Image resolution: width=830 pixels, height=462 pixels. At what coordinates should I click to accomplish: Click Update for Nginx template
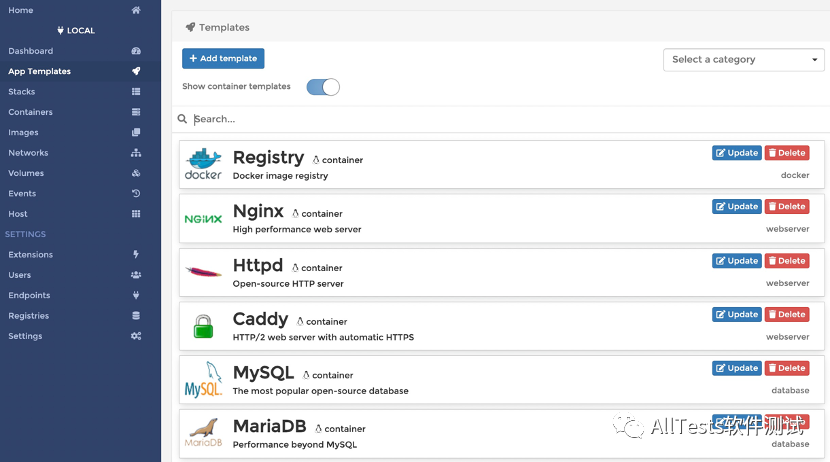[x=737, y=206]
